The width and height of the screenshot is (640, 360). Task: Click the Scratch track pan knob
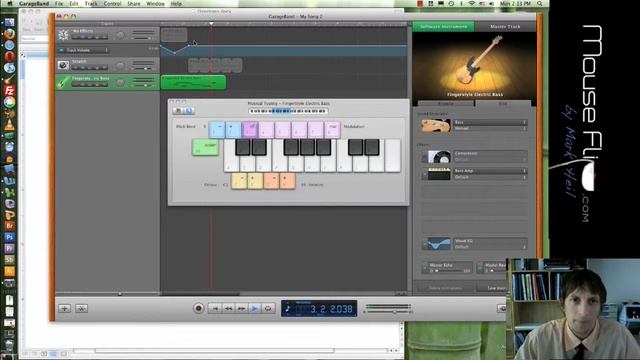click(120, 65)
